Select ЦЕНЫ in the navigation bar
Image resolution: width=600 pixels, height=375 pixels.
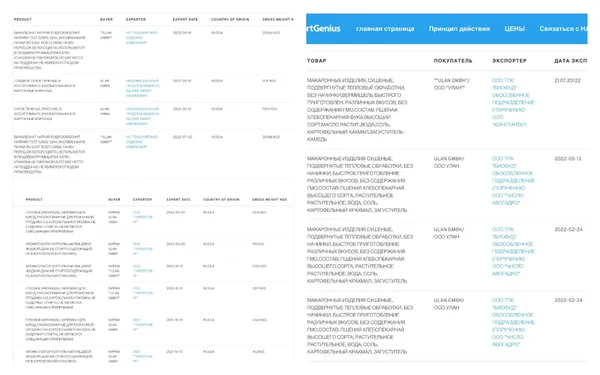[x=514, y=29]
